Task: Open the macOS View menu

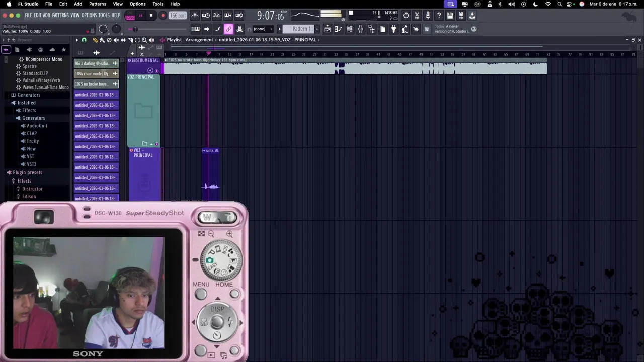Action: 118,4
